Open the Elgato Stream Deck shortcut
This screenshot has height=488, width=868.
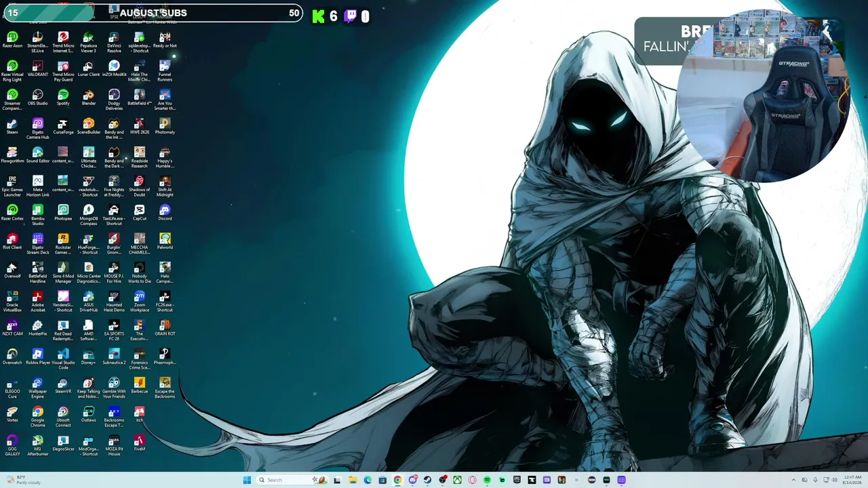[x=37, y=244]
